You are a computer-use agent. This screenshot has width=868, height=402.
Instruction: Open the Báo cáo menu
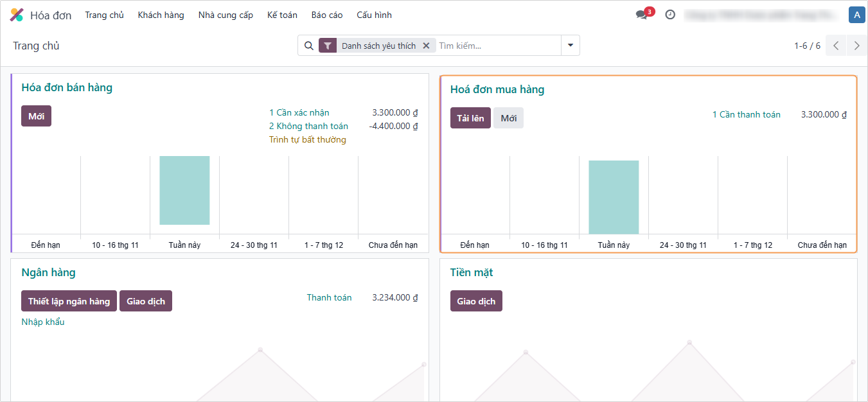pyautogui.click(x=327, y=15)
